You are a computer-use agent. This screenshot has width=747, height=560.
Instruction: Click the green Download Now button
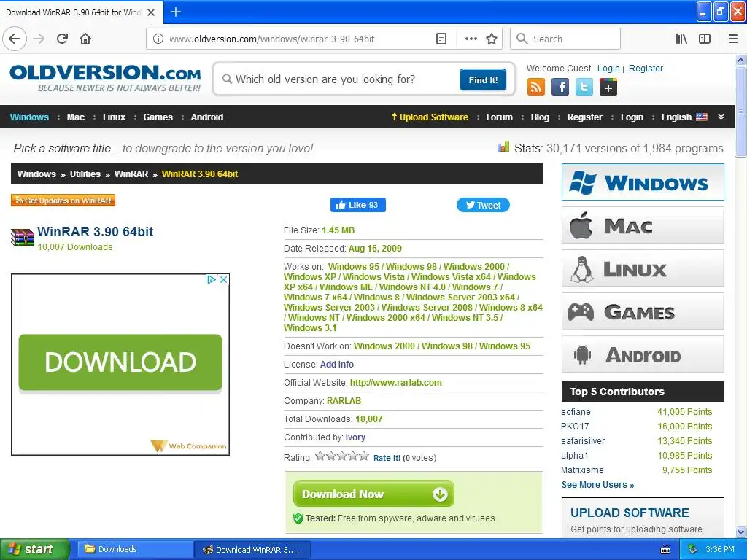tap(373, 494)
